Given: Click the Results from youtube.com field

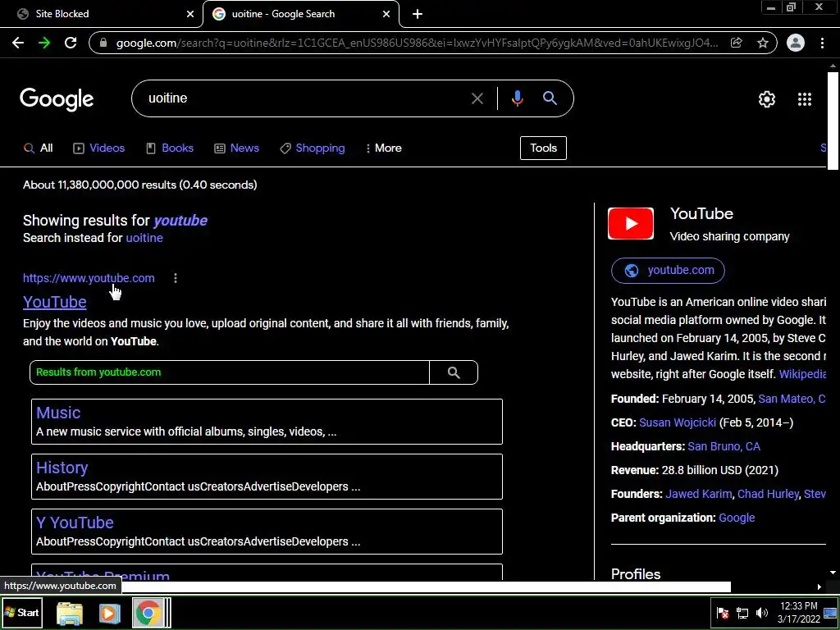Looking at the screenshot, I should tap(230, 372).
